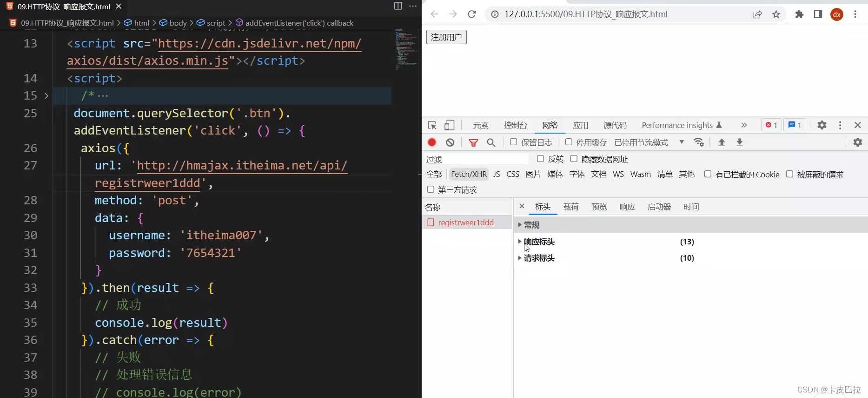Check the 被屏蔽的请求 checkbox
The image size is (868, 398).
point(789,174)
